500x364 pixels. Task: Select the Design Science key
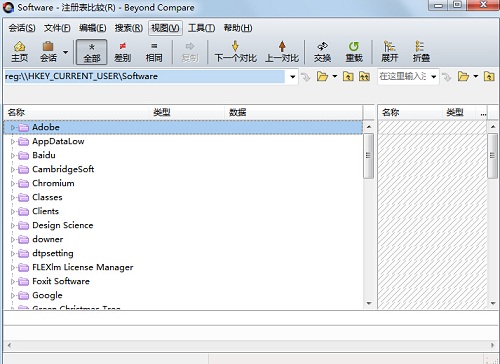63,225
